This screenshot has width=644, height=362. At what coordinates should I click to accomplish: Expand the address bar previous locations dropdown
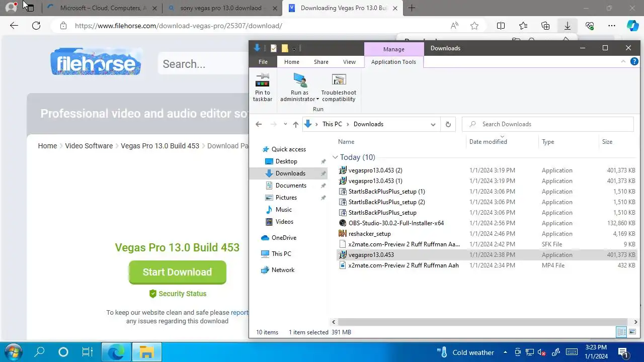click(433, 124)
